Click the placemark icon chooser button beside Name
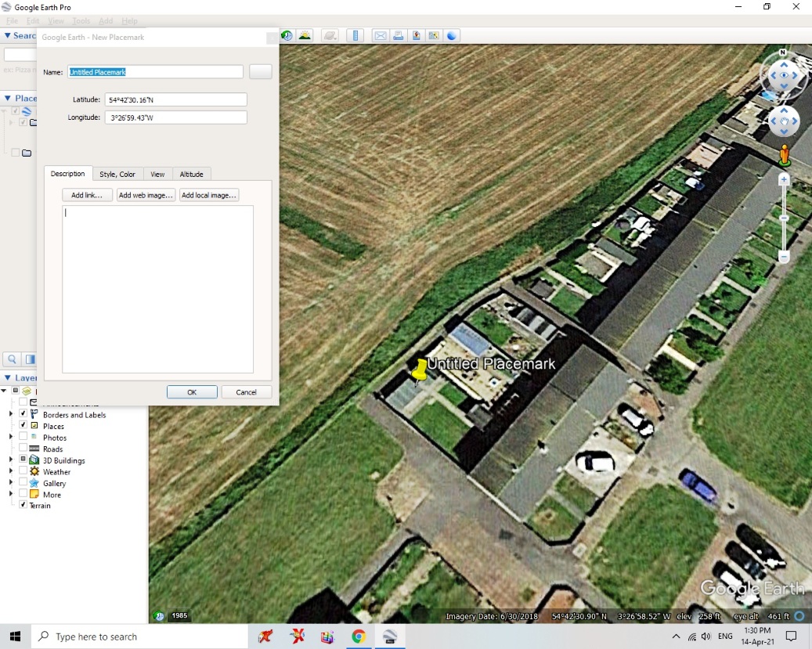Image resolution: width=812 pixels, height=649 pixels. tap(261, 71)
